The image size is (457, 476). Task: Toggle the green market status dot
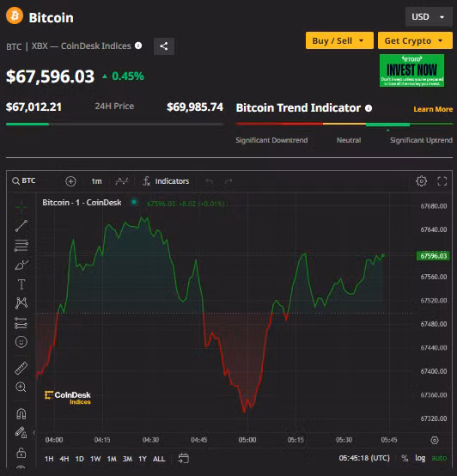134,202
